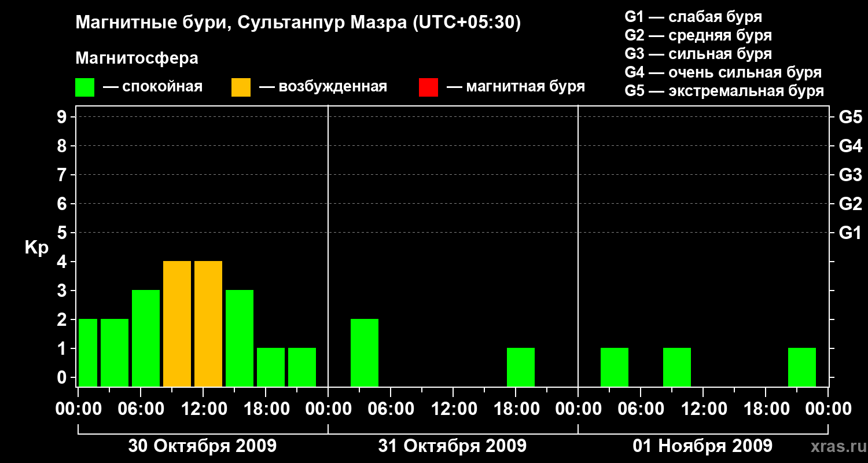Screen dimensions: 868x463
Task: Click the 'Магнитосфера' legend heading
Action: (x=137, y=58)
